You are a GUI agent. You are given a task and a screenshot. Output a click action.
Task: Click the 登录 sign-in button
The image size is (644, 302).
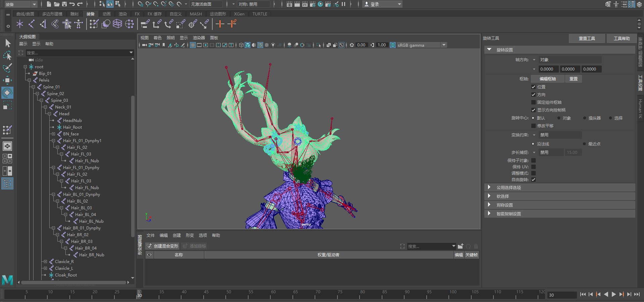[x=382, y=4]
